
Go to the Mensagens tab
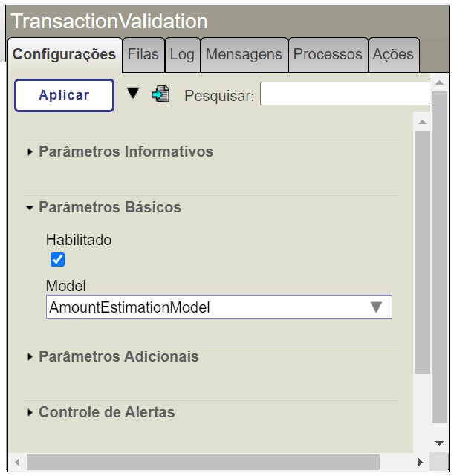pos(244,54)
